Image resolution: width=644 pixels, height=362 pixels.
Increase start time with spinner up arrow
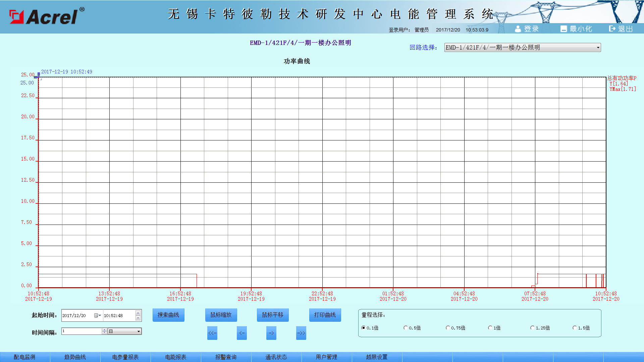click(138, 313)
